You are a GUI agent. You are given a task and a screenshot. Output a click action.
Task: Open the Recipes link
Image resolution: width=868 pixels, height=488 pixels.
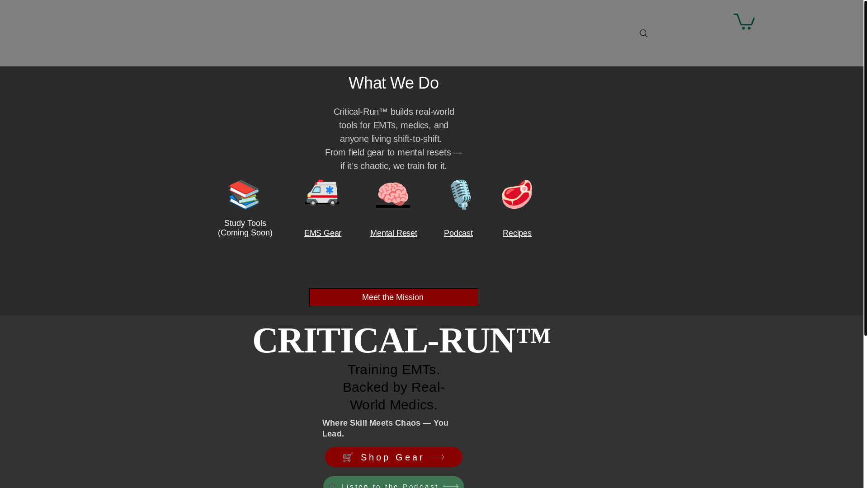[x=517, y=233]
